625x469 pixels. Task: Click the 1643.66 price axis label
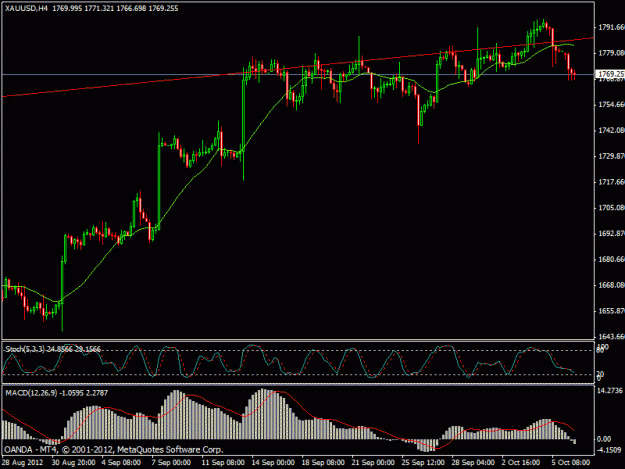pyautogui.click(x=611, y=337)
